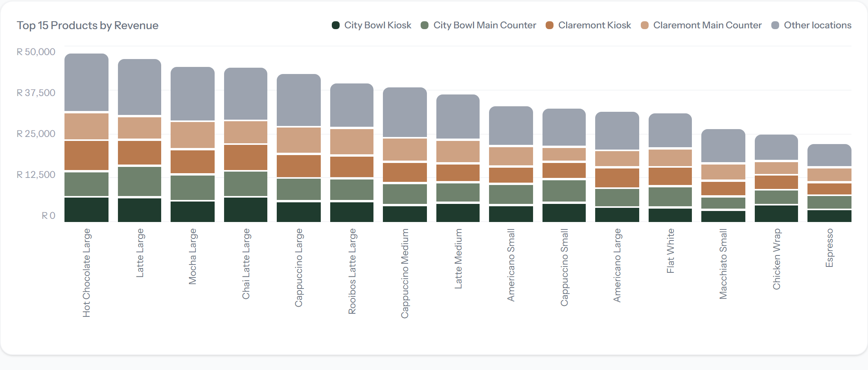Click the R 12,500 y-axis value
The height and width of the screenshot is (370, 868).
pyautogui.click(x=36, y=175)
